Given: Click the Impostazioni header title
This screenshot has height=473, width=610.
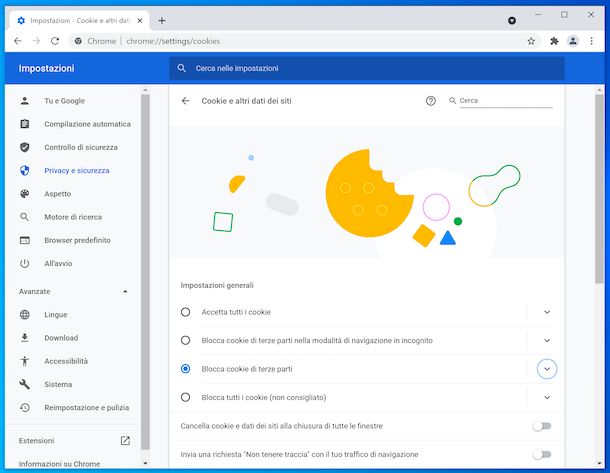Looking at the screenshot, I should (46, 68).
